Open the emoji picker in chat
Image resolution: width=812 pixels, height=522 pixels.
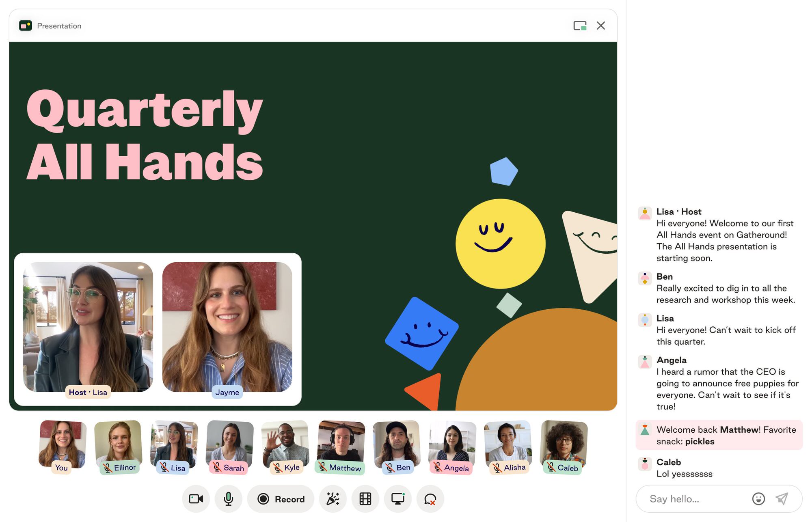pos(758,498)
